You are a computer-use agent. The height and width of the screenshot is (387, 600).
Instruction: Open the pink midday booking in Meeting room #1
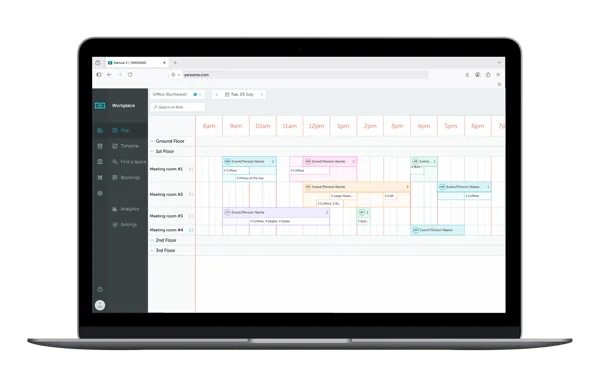(x=330, y=162)
